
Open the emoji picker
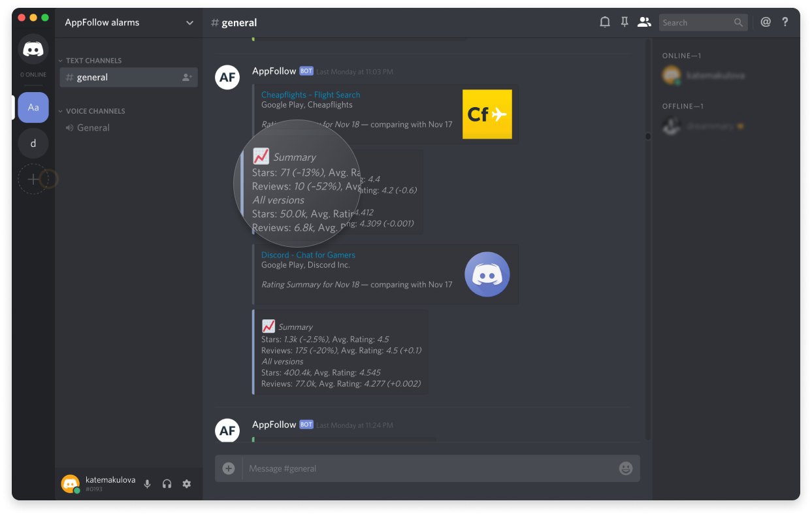coord(626,468)
